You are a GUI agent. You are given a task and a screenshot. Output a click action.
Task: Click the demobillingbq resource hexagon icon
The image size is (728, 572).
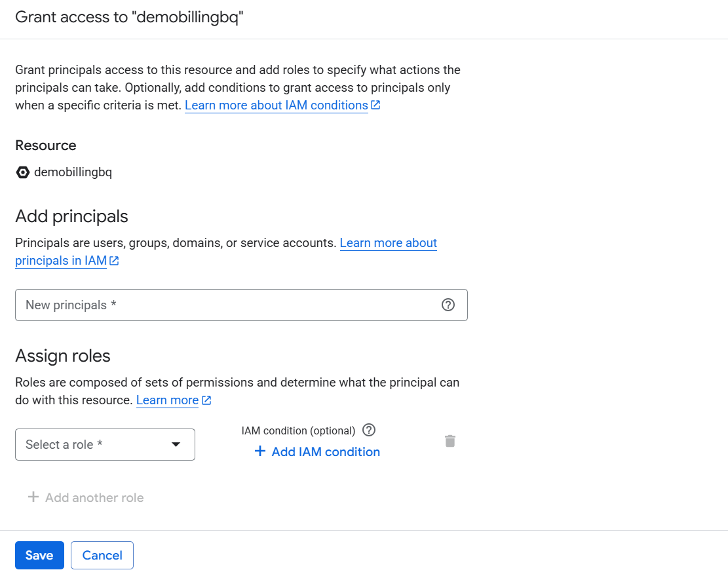[23, 172]
